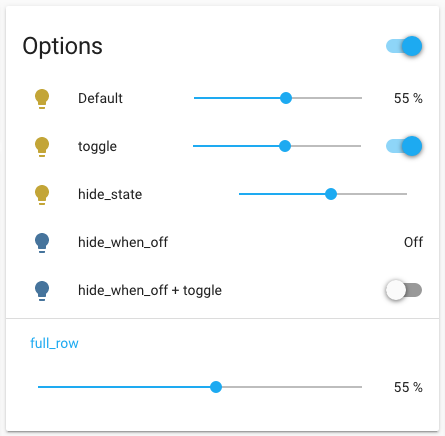Enable the hide_when_off + toggle switch
The width and height of the screenshot is (445, 436).
click(x=404, y=290)
